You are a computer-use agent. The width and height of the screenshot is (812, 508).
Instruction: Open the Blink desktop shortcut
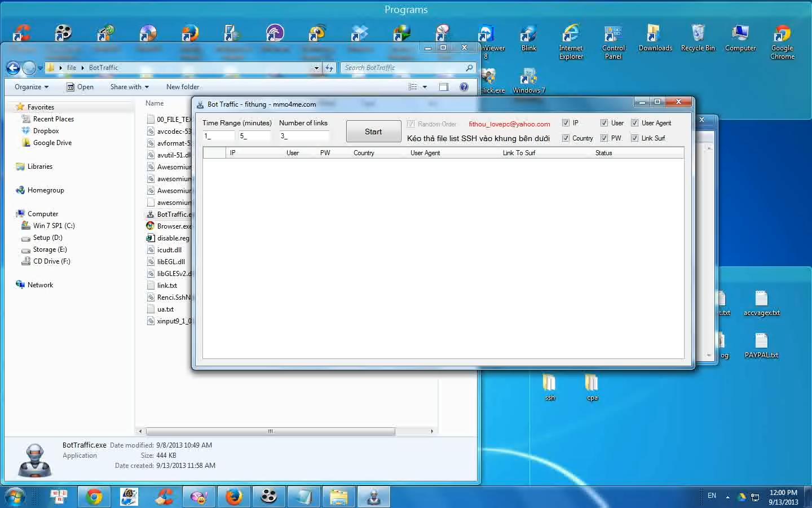coord(528,38)
